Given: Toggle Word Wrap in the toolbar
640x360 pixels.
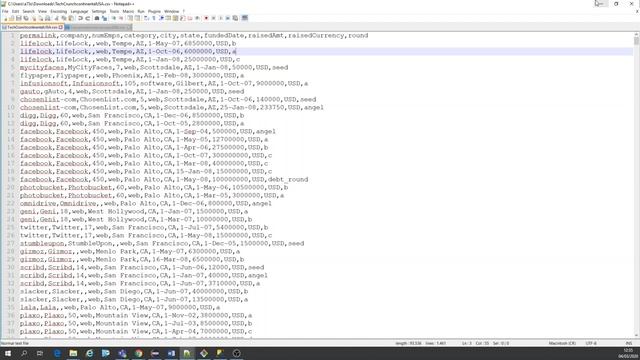Looking at the screenshot, I should pyautogui.click(x=147, y=18).
